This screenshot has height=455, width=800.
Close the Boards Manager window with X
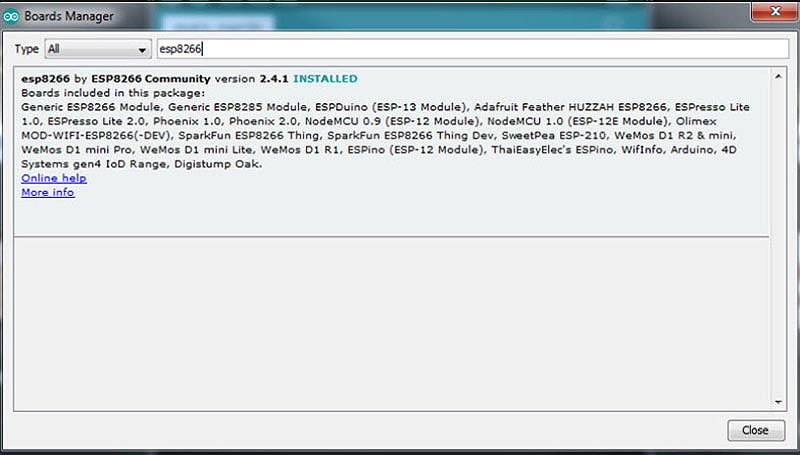tap(774, 11)
